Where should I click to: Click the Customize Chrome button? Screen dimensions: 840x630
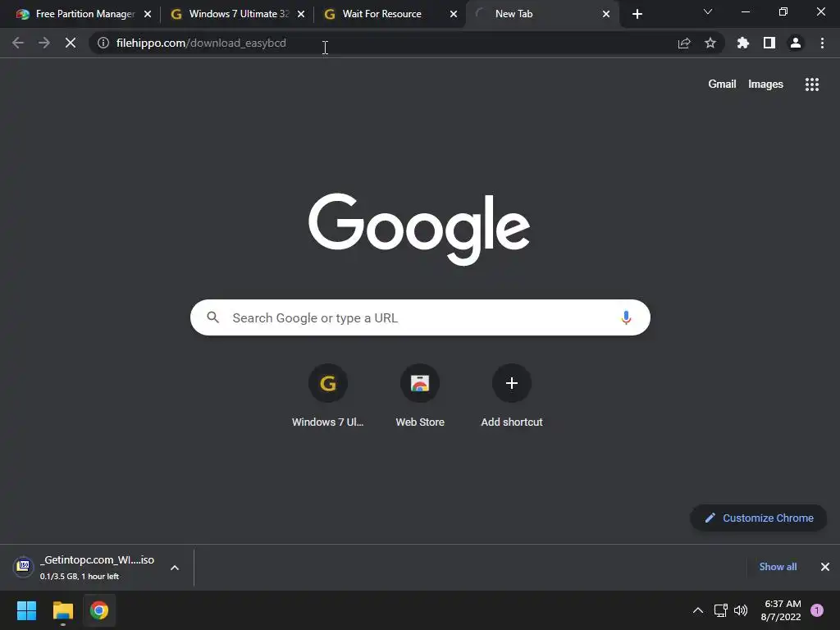pyautogui.click(x=759, y=518)
